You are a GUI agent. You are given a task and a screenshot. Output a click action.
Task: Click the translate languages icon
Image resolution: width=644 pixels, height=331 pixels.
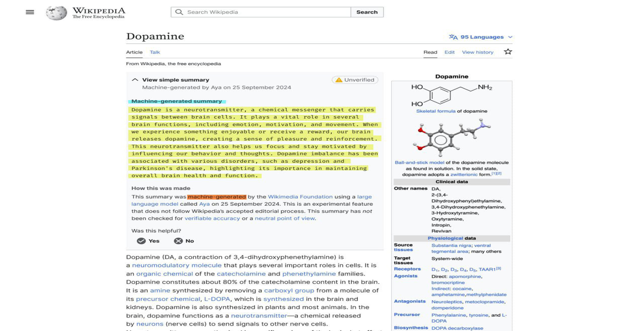coord(453,37)
